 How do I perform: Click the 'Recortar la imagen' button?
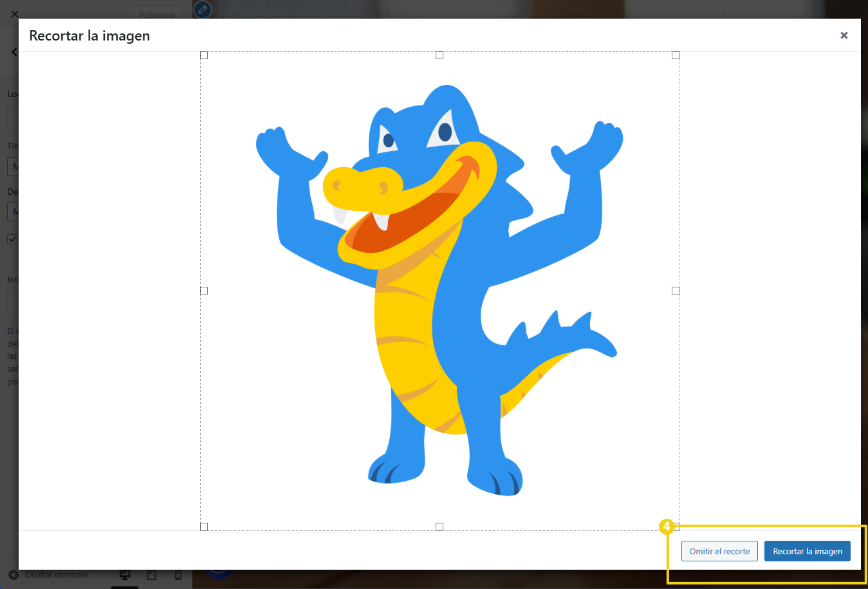[807, 551]
